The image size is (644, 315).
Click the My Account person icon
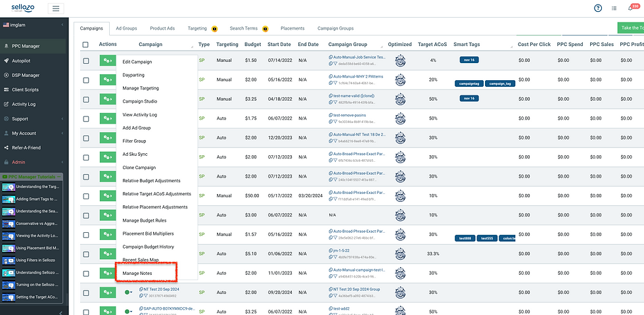pyautogui.click(x=6, y=133)
